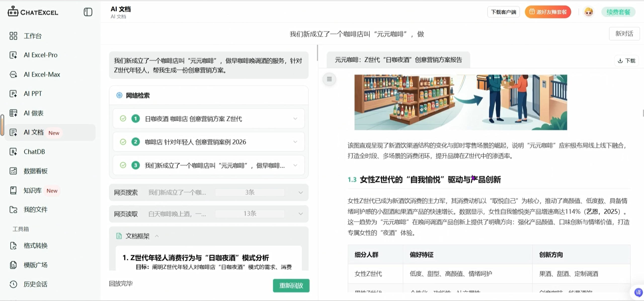This screenshot has width=644, height=301.
Task: Click the New badge beside 知识库
Action: [x=52, y=191]
